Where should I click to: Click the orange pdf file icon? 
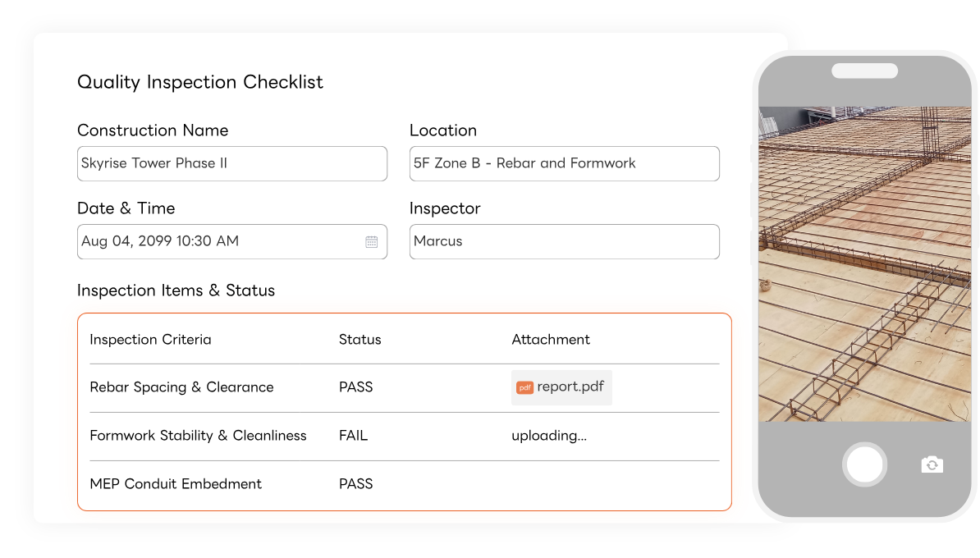click(x=524, y=387)
